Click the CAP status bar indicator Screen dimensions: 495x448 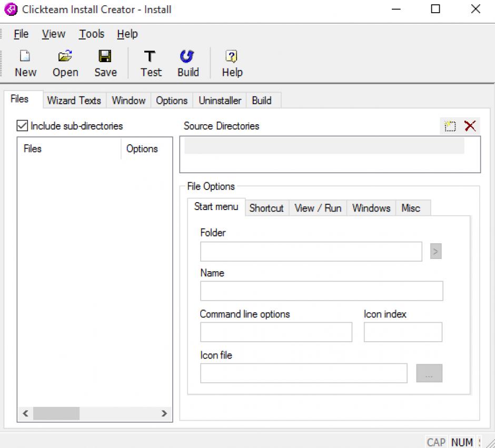[x=436, y=442]
